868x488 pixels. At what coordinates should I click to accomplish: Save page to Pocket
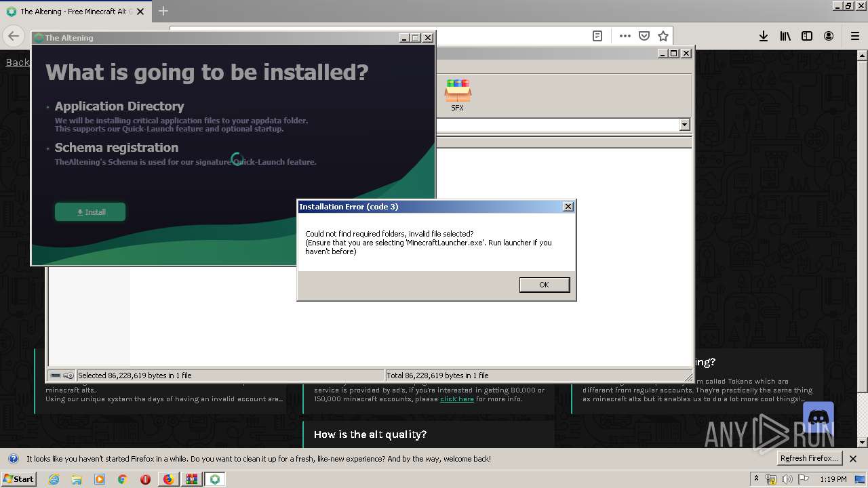(644, 36)
